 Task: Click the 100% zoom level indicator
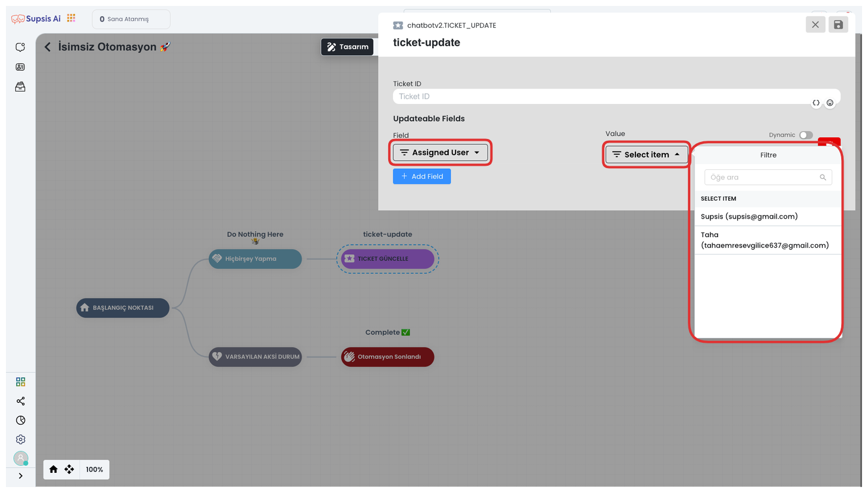[x=95, y=469]
